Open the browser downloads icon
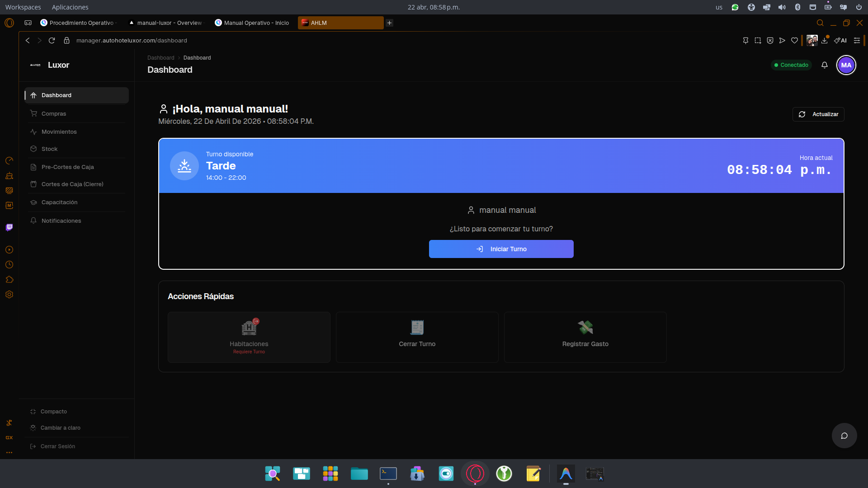 pos(825,40)
